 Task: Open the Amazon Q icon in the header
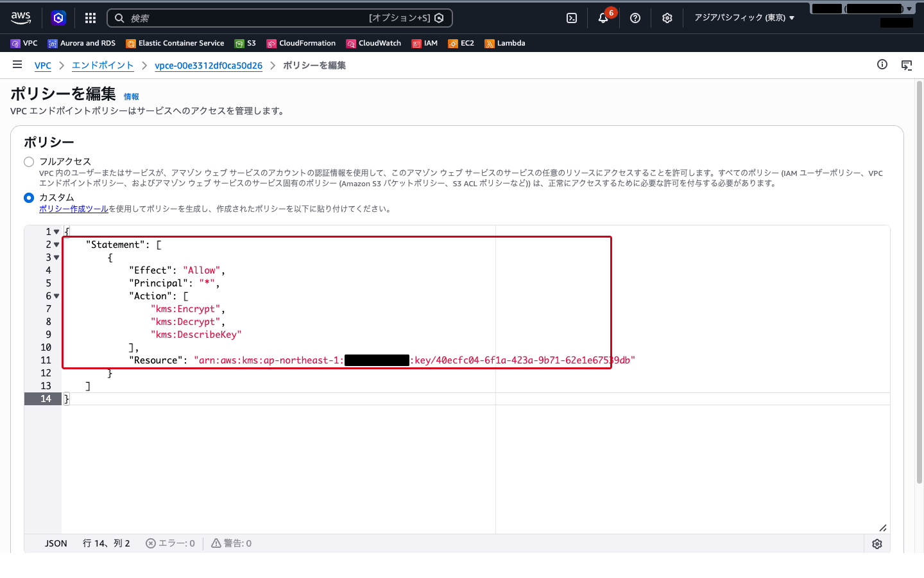click(x=58, y=18)
